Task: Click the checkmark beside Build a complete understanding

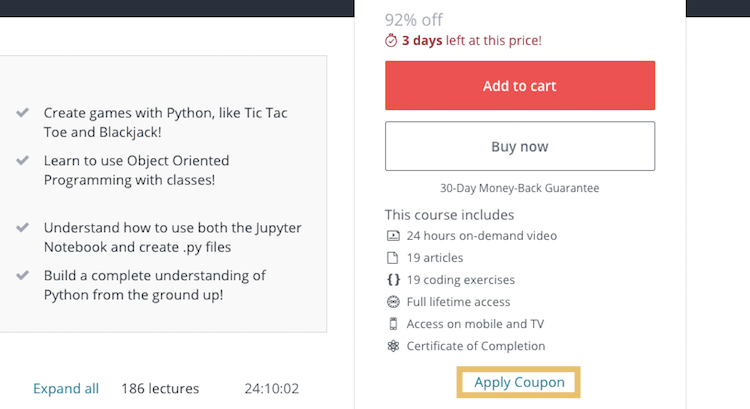Action: 22,276
